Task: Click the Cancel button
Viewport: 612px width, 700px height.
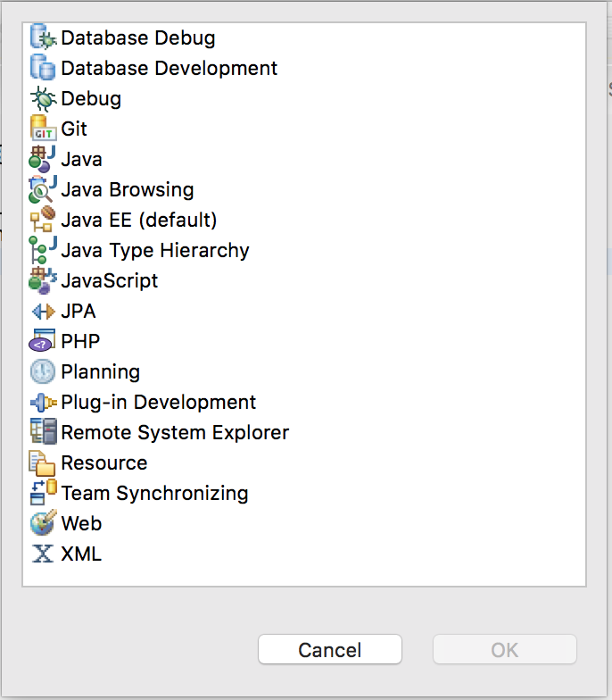Action: coord(330,650)
